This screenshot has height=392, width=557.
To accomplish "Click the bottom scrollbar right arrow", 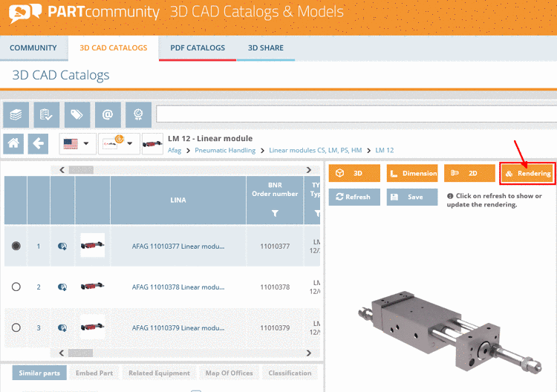I will coord(308,353).
